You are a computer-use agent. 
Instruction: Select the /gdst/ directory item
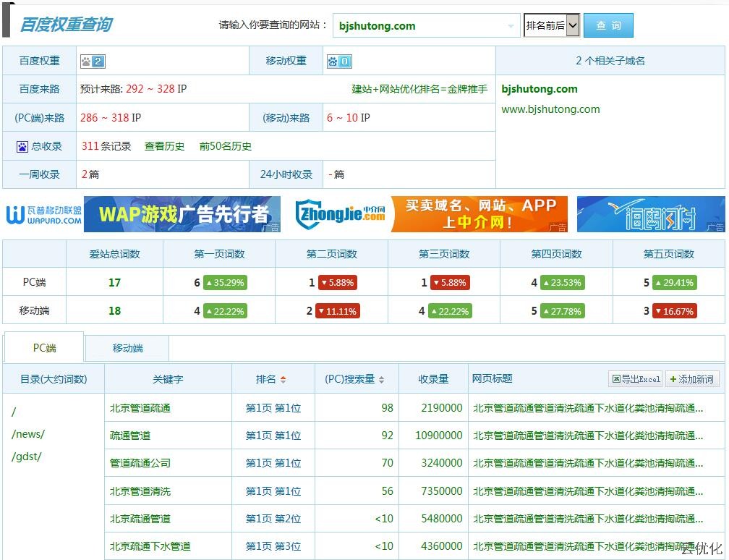pyautogui.click(x=27, y=457)
